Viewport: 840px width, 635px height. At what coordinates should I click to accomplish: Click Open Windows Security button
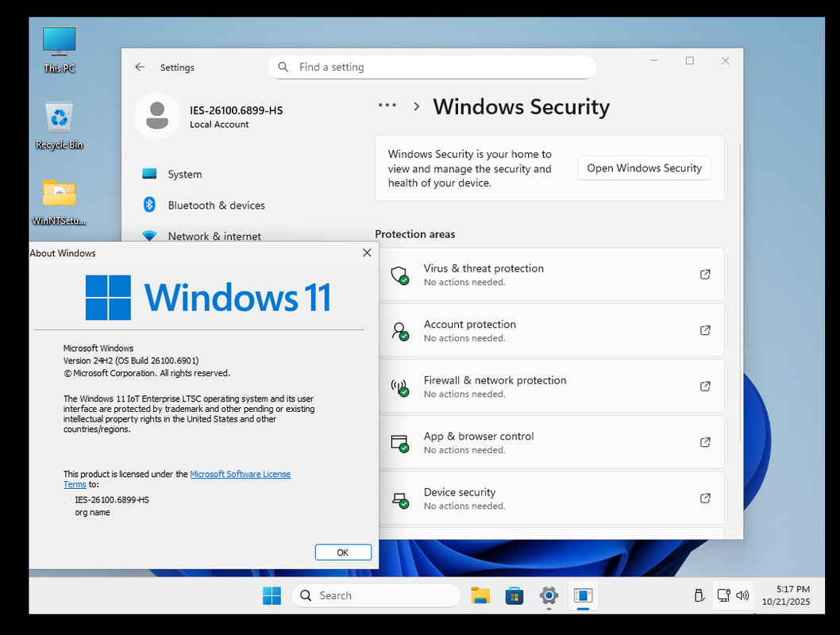(644, 168)
